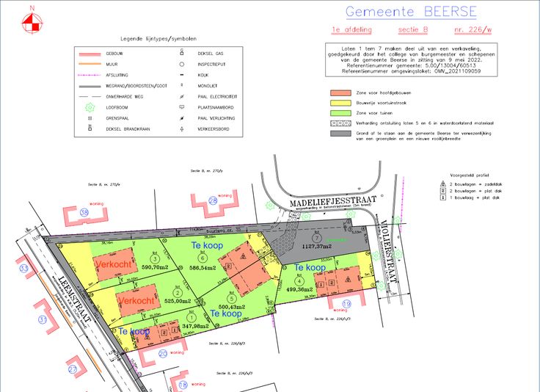
Task: Click the Deksel Gas legend symbol
Action: [x=180, y=54]
